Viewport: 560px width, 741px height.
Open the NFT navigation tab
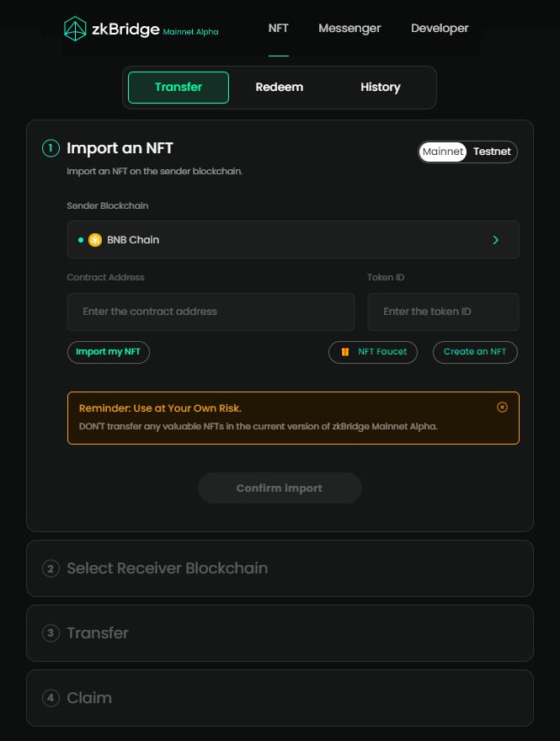(x=279, y=29)
